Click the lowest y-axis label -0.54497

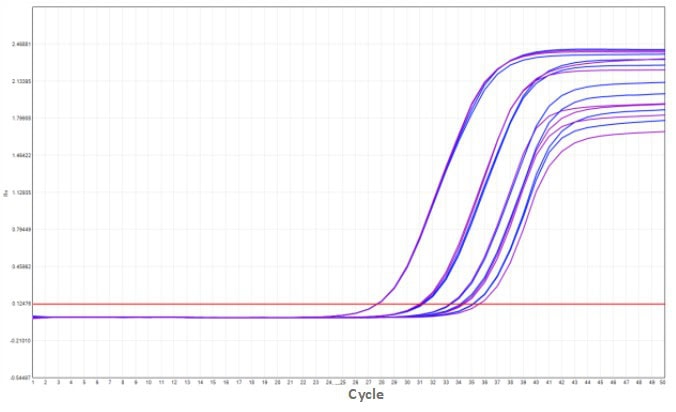(x=22, y=378)
